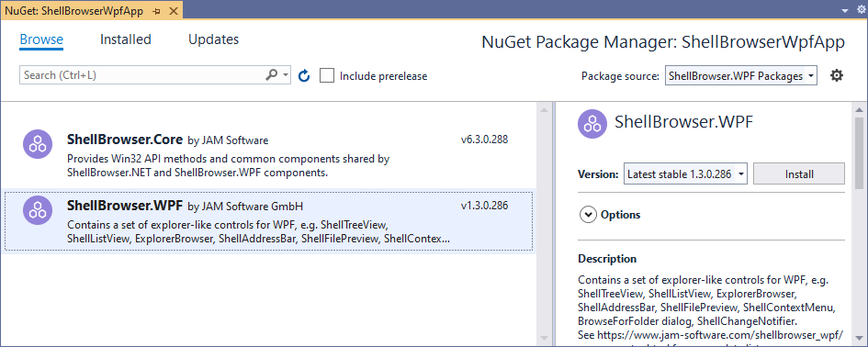
Task: Open the document tab list dropdown arrow
Action: coord(845,10)
